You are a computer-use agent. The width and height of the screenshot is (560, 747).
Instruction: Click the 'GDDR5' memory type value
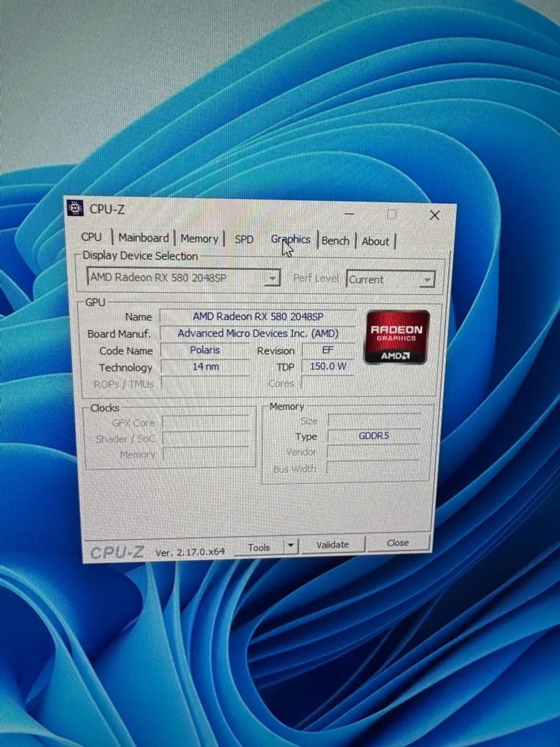point(374,436)
